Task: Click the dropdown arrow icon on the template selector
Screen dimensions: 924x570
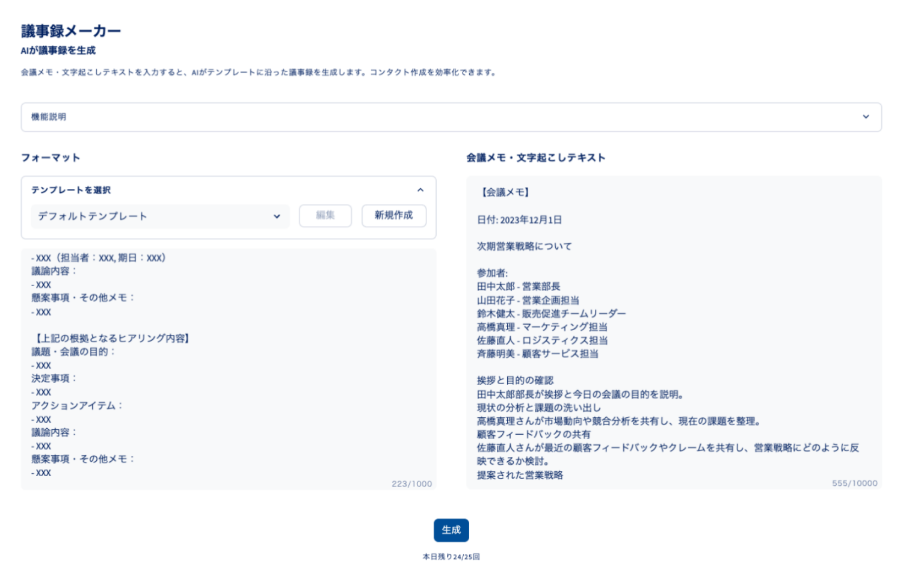Action: pos(277,217)
